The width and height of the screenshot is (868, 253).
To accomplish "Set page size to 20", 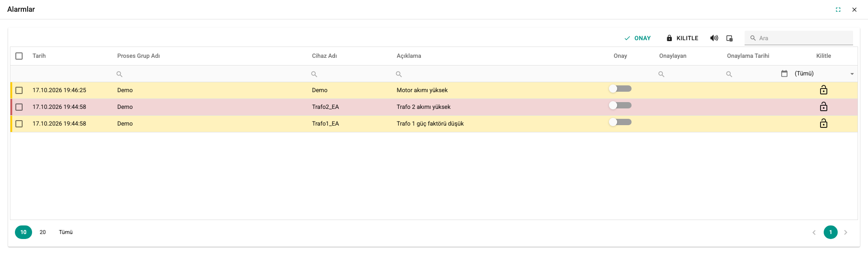I will point(42,232).
